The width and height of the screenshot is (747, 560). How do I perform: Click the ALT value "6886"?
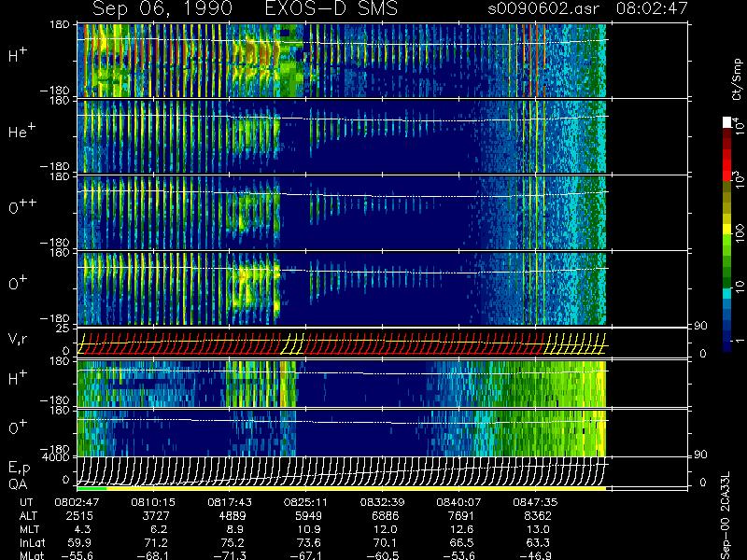(x=385, y=516)
